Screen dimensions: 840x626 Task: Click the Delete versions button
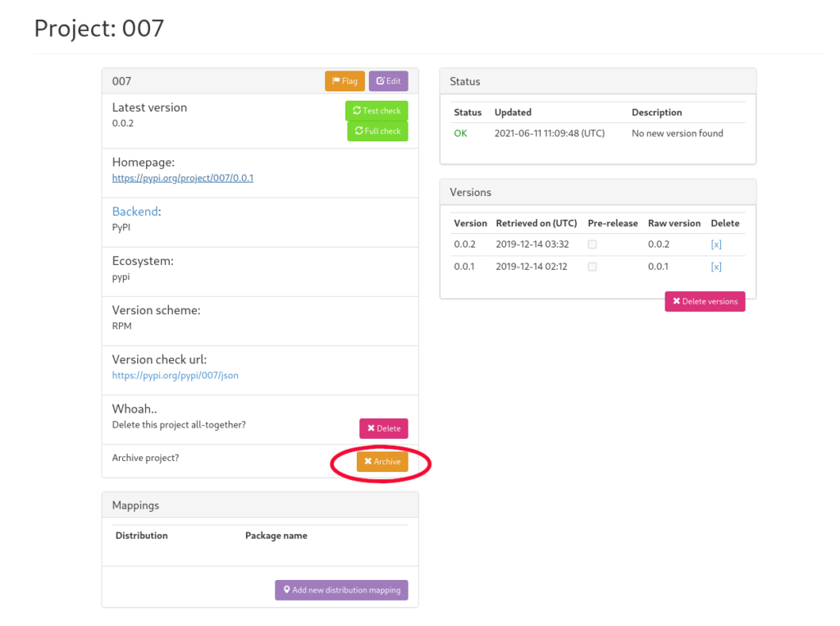[x=705, y=301]
